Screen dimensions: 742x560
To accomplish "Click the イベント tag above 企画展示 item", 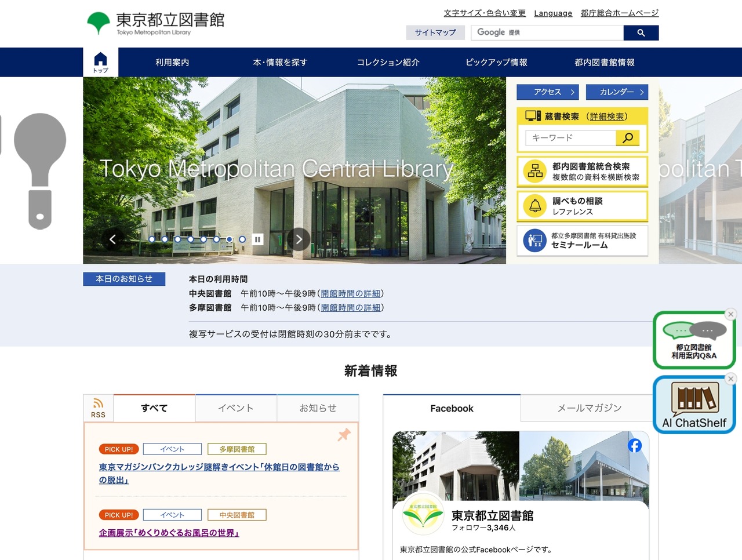I will 172,515.
